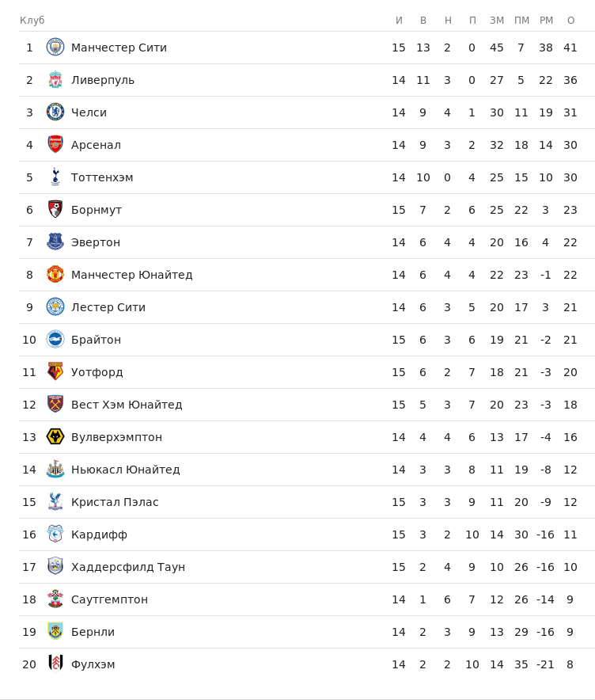Click the Watford club crest icon
The height and width of the screenshot is (700, 595).
(x=55, y=372)
